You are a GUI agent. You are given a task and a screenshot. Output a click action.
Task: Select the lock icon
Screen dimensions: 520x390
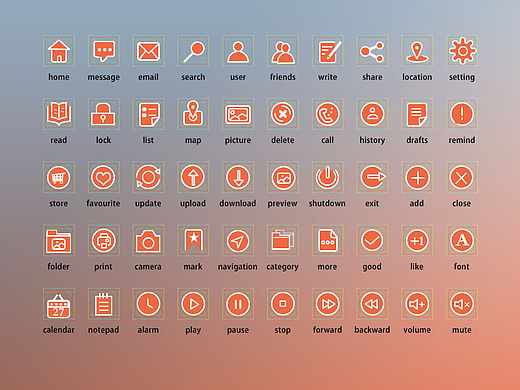pyautogui.click(x=104, y=114)
